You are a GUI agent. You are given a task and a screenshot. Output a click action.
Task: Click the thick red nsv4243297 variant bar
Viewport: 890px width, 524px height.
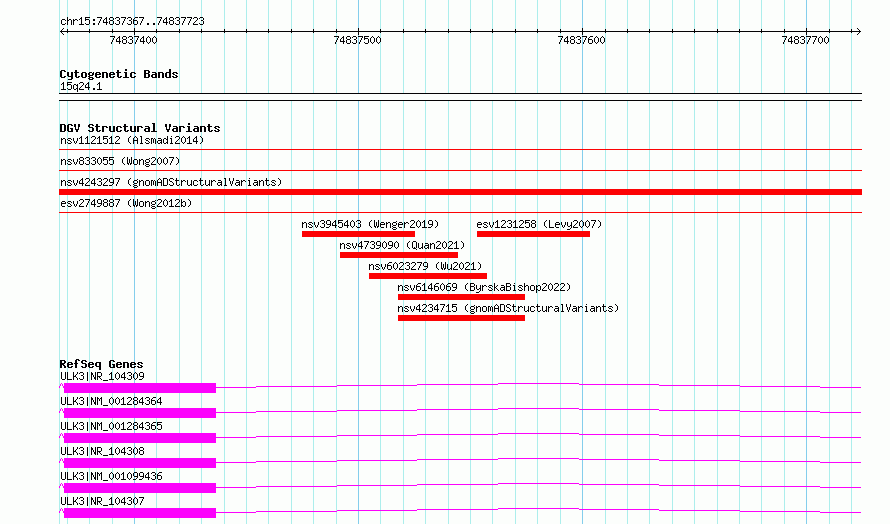460,192
